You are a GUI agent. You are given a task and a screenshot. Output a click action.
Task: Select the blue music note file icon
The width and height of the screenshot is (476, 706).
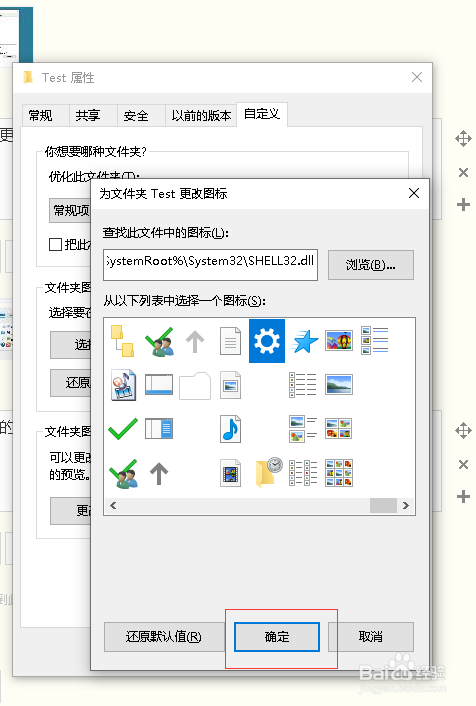[230, 429]
